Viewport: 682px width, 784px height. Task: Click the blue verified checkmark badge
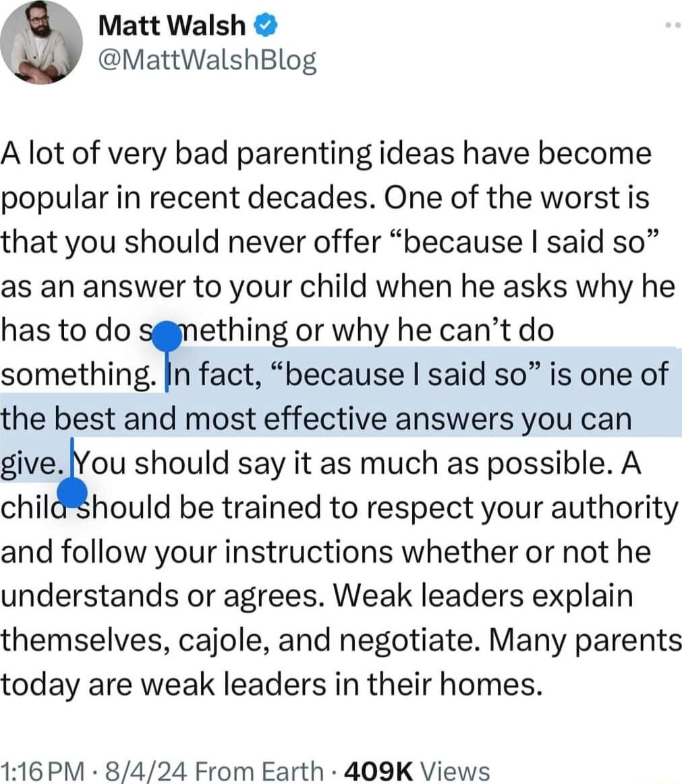pos(264,26)
